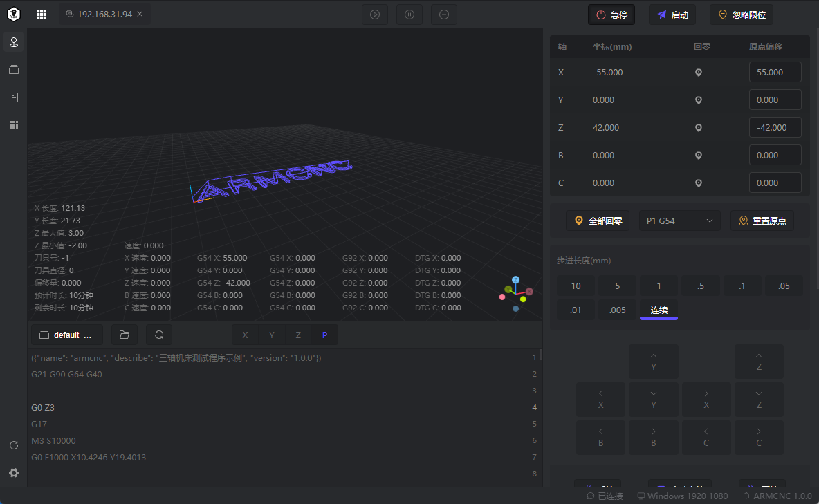Start the program with the play icon
This screenshot has width=819, height=504.
click(x=375, y=15)
